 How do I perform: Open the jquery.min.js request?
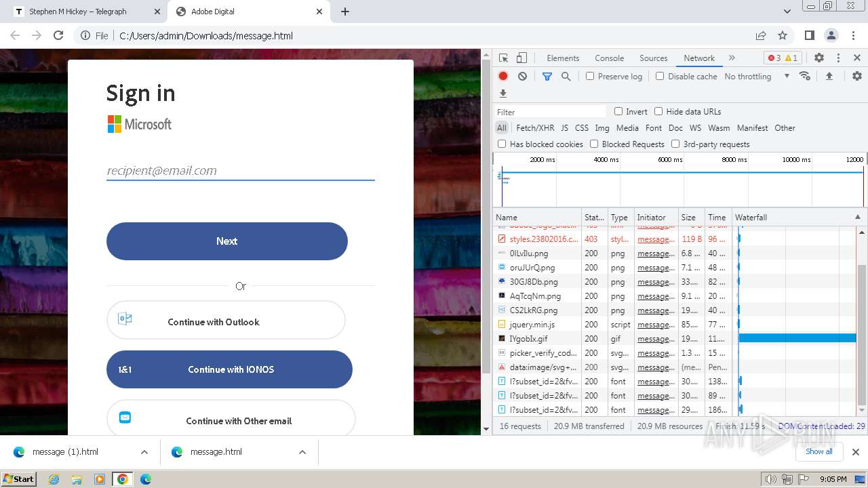tap(532, 325)
